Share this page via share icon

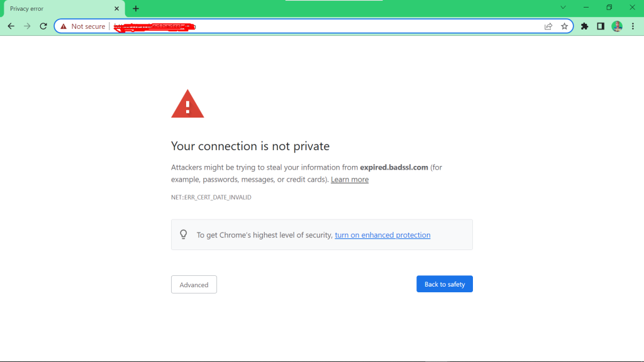(x=548, y=26)
